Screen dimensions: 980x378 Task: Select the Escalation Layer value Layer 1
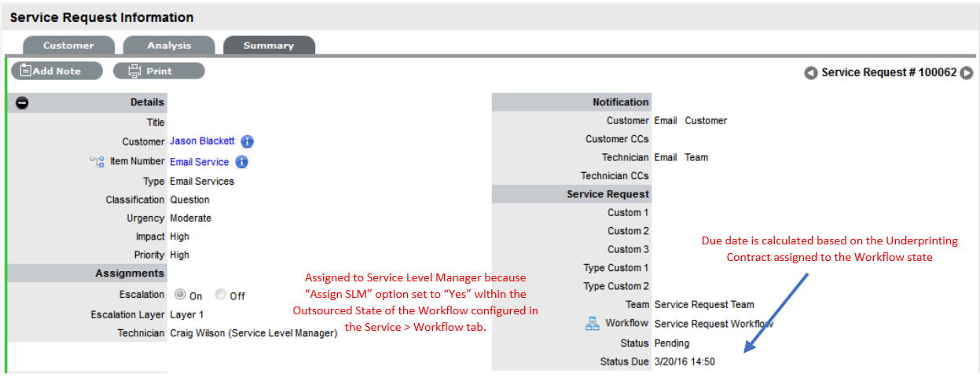187,315
